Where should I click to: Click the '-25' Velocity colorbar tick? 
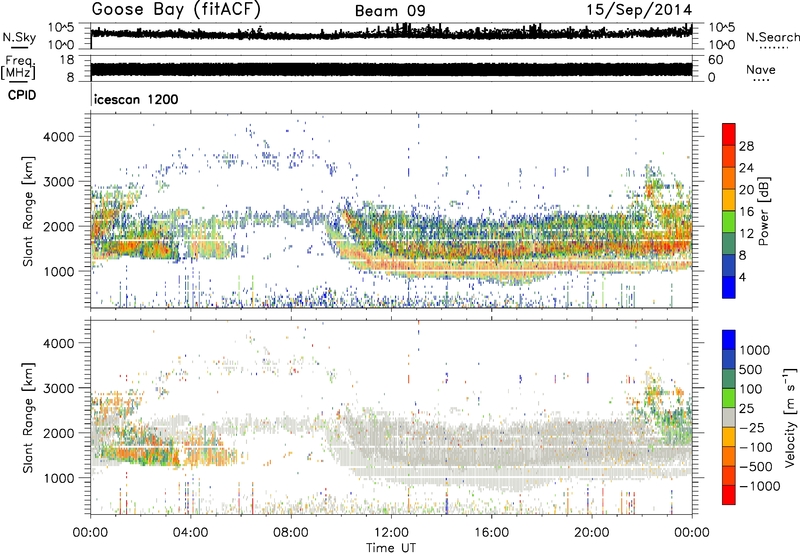(752, 427)
